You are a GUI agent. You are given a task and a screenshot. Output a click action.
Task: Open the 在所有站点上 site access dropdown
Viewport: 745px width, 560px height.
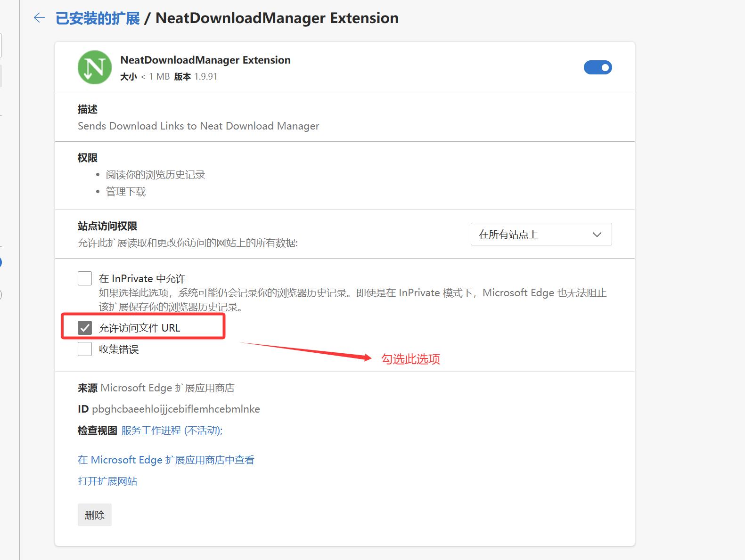click(x=541, y=234)
